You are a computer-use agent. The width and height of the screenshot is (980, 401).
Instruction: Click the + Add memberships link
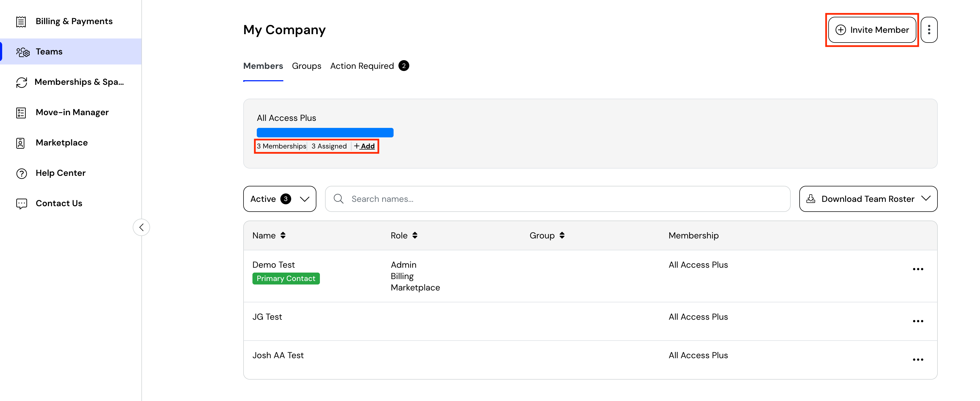[365, 146]
